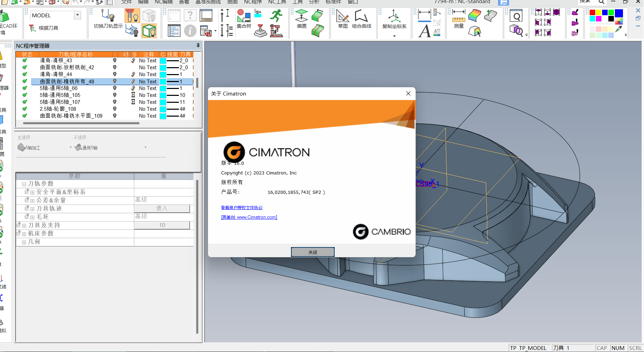Click the 关闭 button in About dialog

[312, 252]
